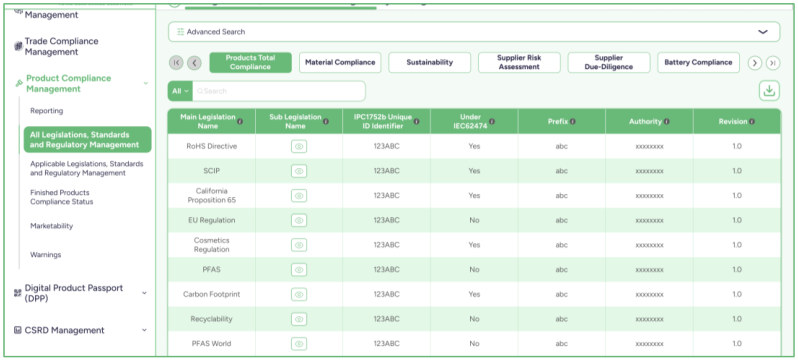Expand the Advanced Search panel chevron
798x360 pixels.
[x=762, y=32]
